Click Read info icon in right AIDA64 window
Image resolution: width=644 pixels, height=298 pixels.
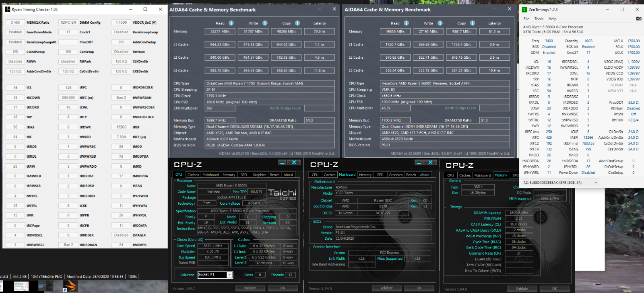[x=406, y=23]
